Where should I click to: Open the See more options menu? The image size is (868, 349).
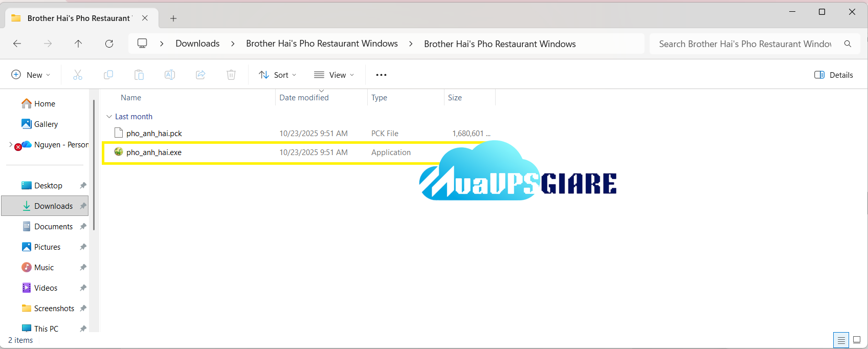pos(381,75)
